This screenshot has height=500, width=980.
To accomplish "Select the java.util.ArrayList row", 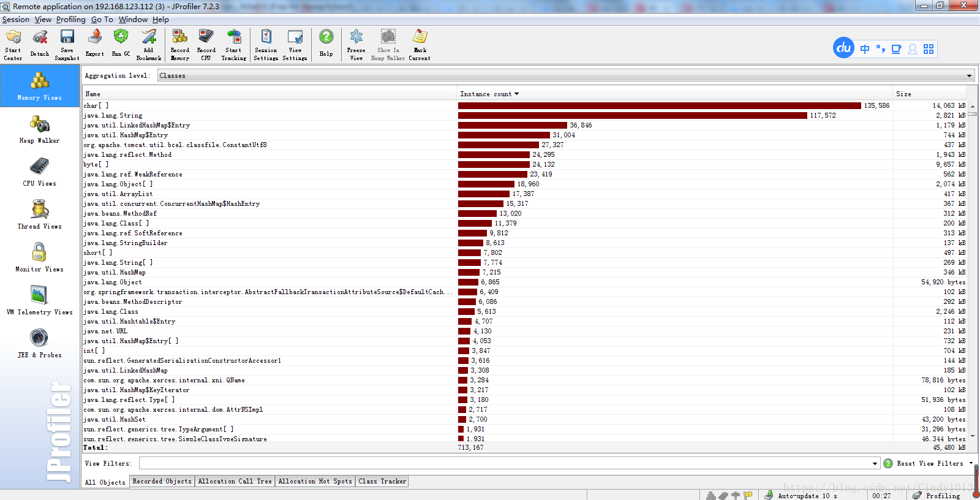I will 524,194.
